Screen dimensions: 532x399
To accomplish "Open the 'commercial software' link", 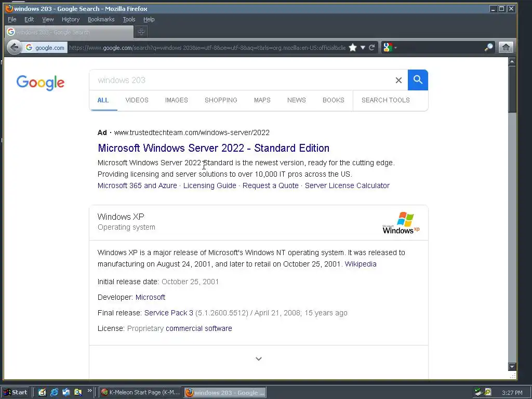I will [x=199, y=328].
